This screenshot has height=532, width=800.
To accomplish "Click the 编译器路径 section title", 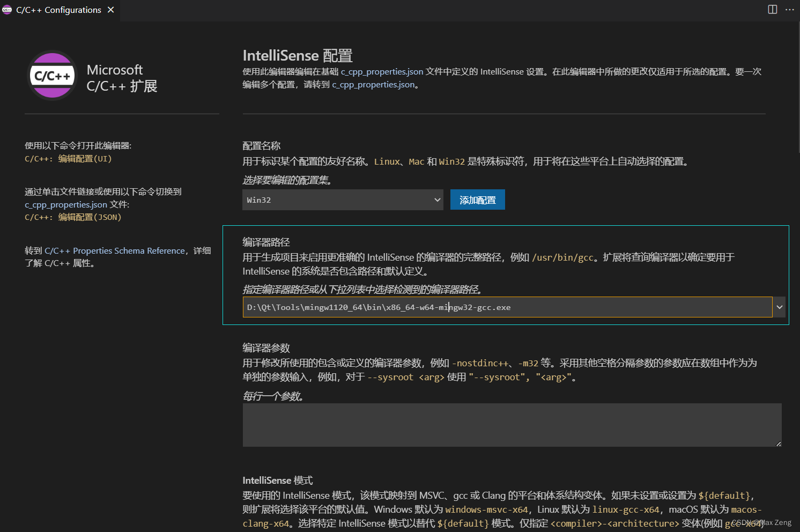I will coord(266,242).
